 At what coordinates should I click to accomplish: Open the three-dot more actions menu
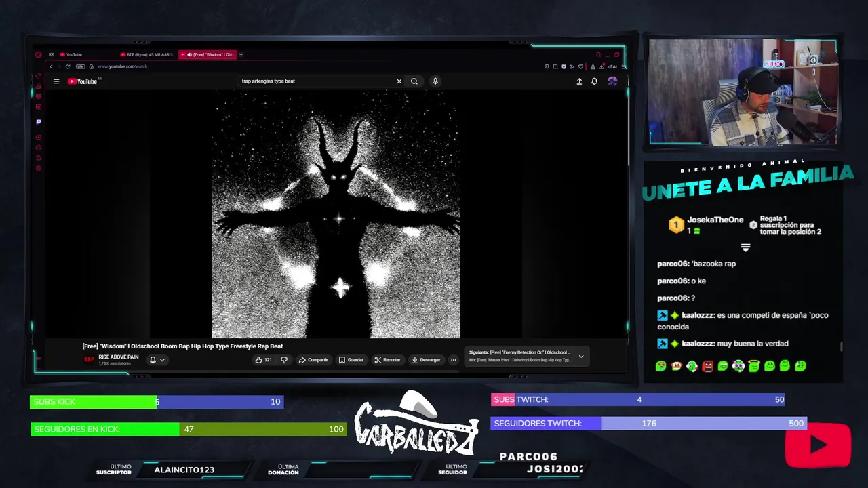tap(454, 360)
